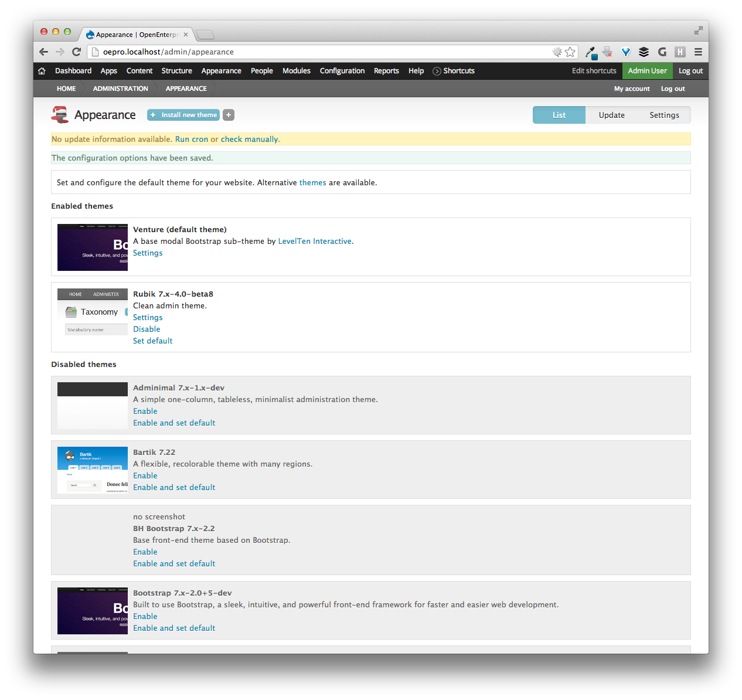Go to Content in admin toolbar

pyautogui.click(x=139, y=71)
